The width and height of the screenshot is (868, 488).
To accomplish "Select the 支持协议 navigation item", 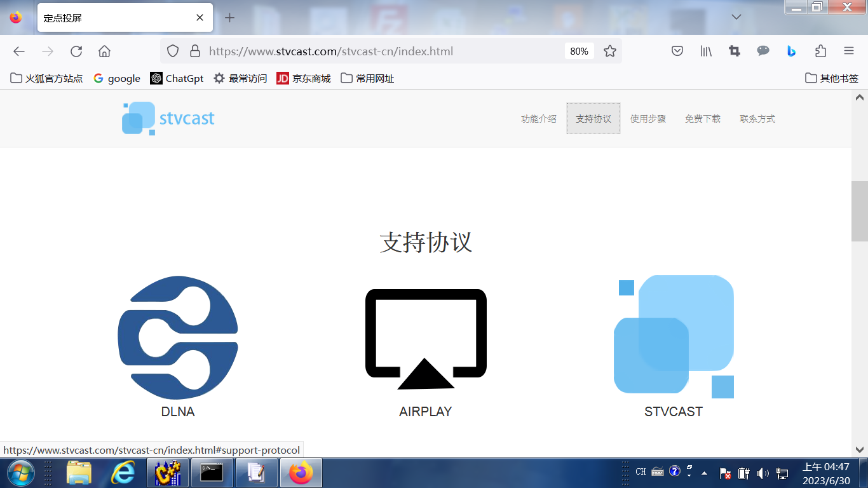I will coord(593,119).
